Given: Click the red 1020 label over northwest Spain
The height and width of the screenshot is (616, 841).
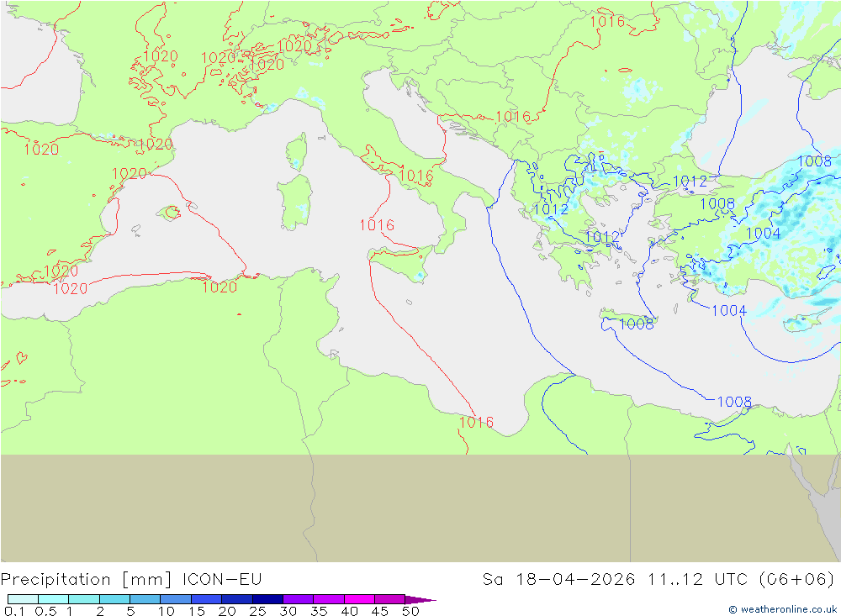Looking at the screenshot, I should (41, 149).
